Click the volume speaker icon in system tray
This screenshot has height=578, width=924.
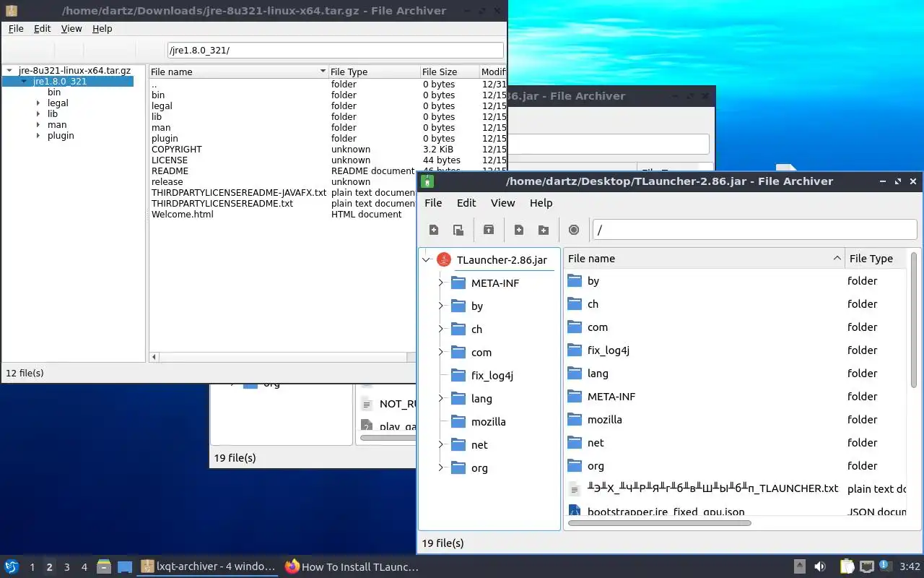[820, 566]
